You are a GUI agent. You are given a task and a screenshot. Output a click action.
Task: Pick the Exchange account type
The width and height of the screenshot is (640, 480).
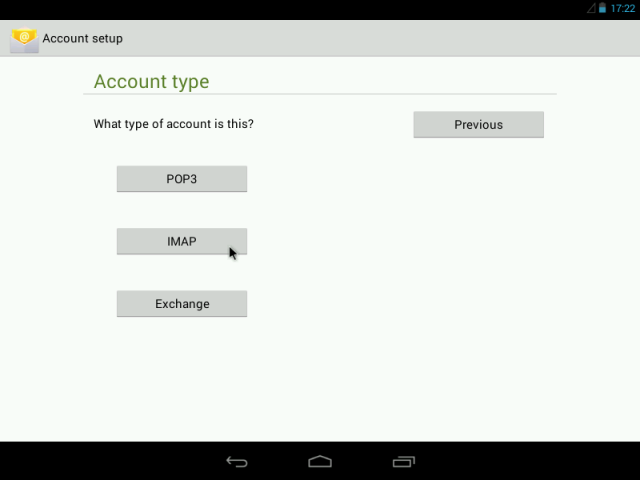tap(182, 304)
